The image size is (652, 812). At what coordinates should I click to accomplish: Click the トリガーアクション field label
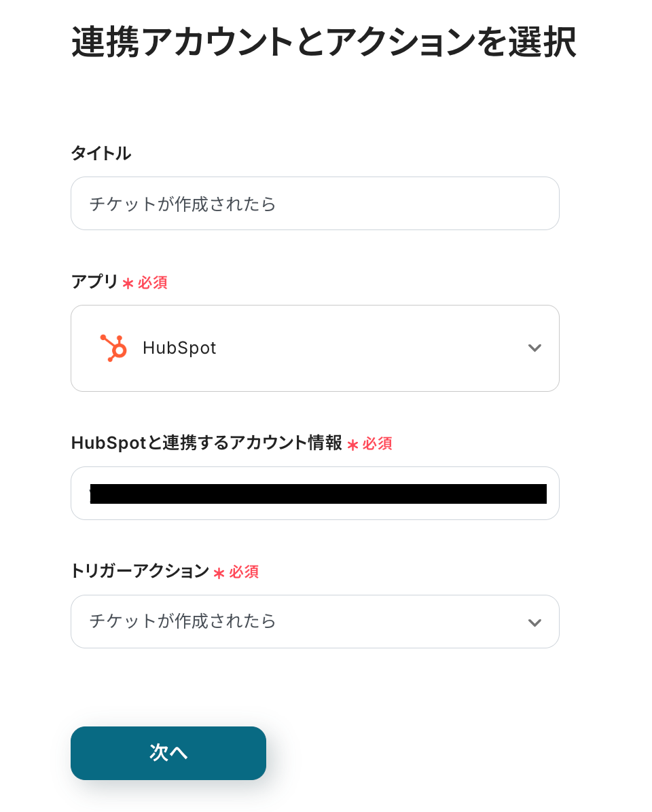pos(140,572)
